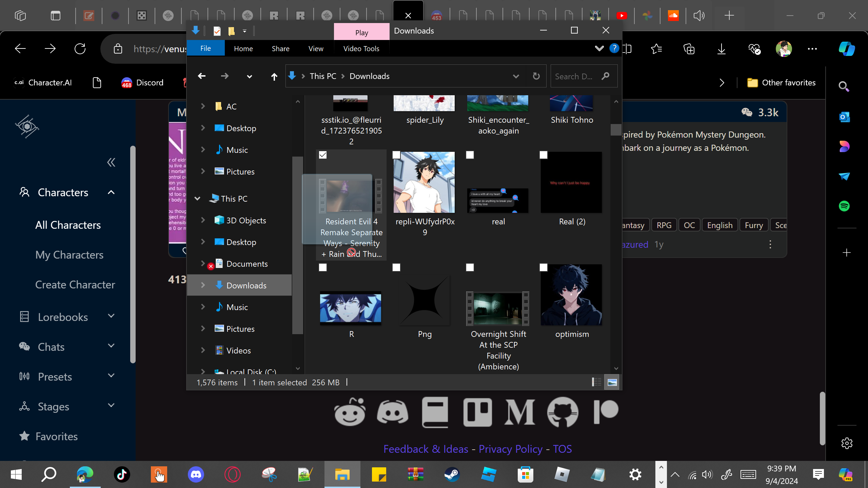Switch to large icons view in status bar
This screenshot has height=488, width=868.
coord(612,382)
